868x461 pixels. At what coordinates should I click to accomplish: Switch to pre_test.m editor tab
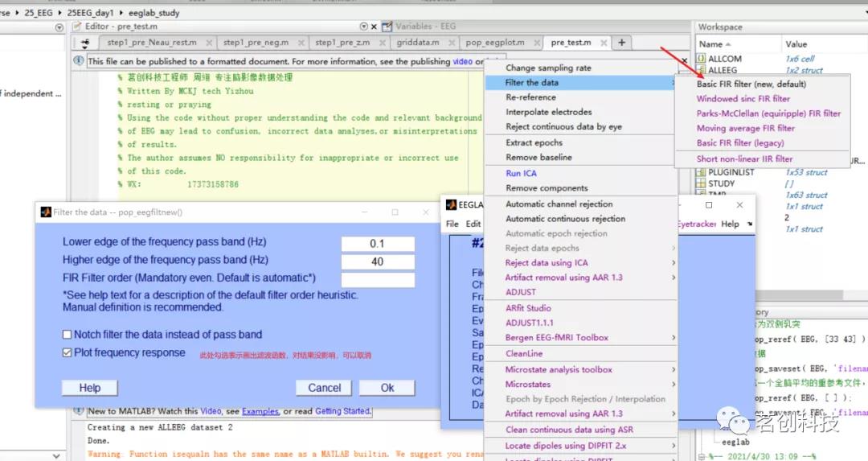(x=571, y=43)
